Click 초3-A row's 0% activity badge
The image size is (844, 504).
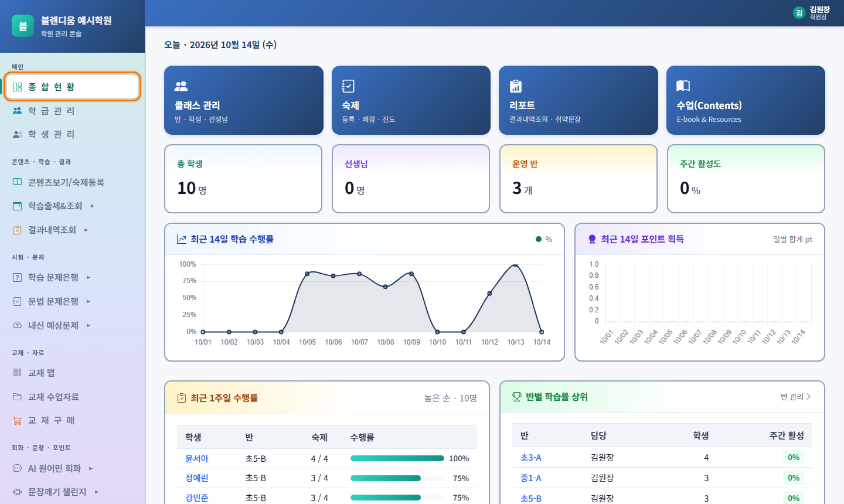coord(794,457)
